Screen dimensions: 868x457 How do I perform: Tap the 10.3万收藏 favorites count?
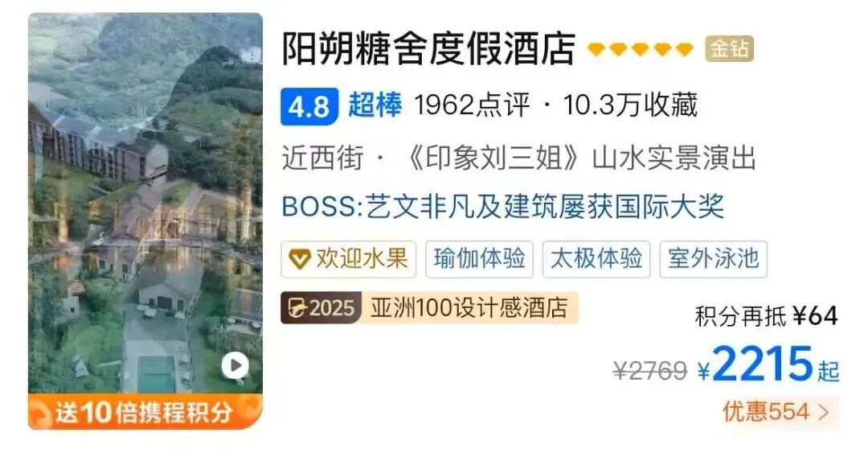[630, 105]
